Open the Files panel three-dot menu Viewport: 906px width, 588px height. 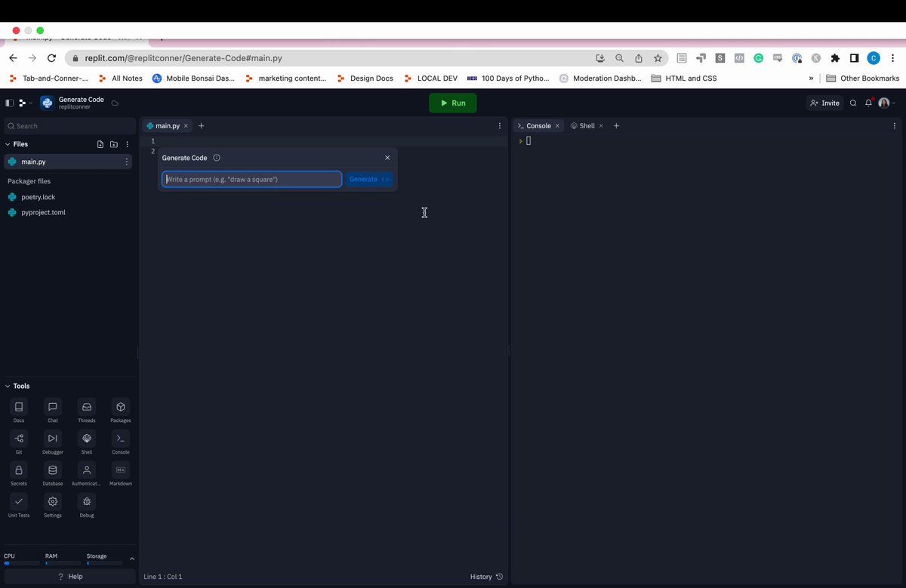tap(127, 144)
